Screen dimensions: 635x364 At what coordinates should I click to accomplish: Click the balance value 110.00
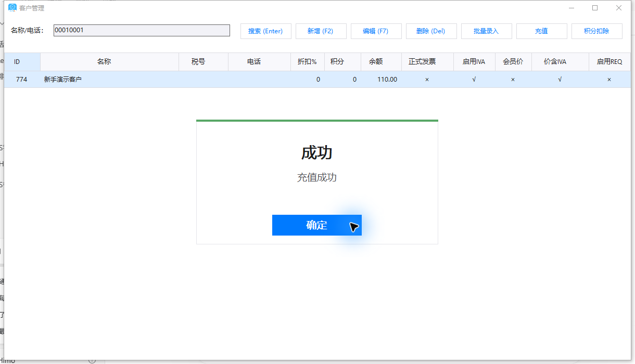click(387, 80)
